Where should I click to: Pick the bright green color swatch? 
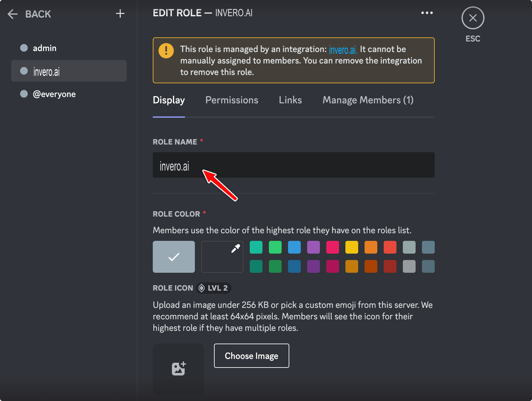pos(275,247)
